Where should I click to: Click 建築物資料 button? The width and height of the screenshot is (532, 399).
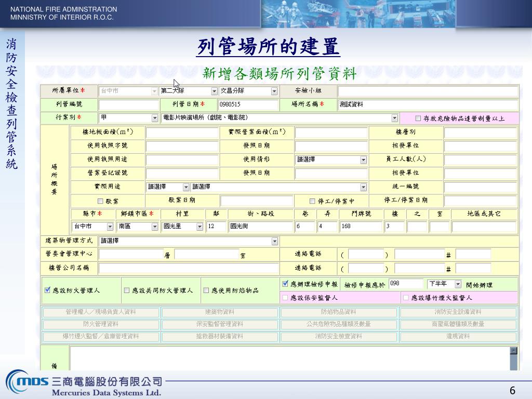[x=220, y=312]
